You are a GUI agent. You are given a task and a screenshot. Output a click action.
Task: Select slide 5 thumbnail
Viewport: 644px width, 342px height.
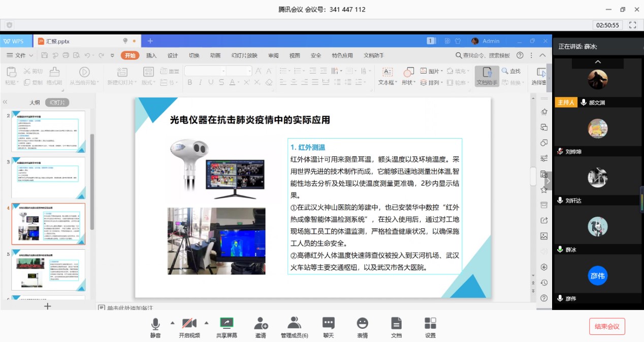(48, 270)
